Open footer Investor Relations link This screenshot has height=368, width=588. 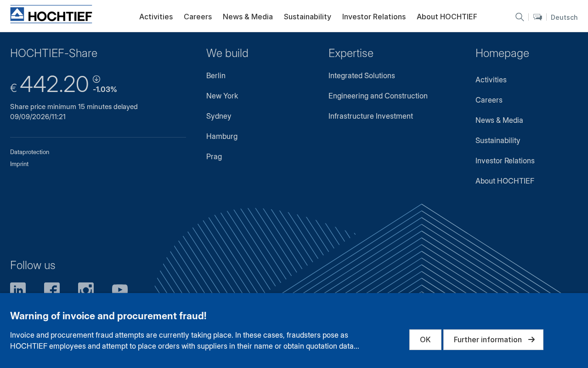click(505, 161)
